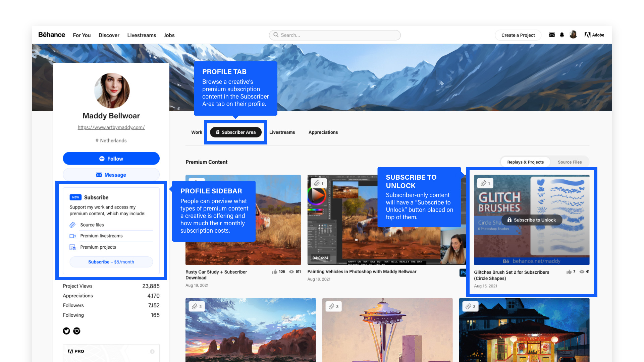
Task: Click the Photoshop badge beside Painting Vehicles title
Action: [x=463, y=273]
